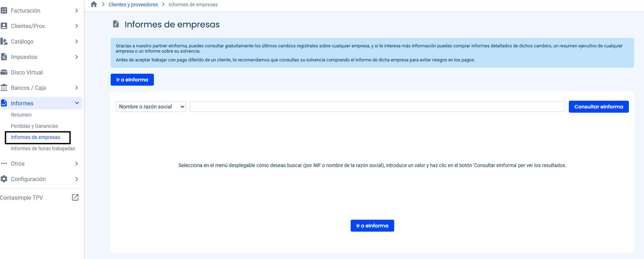Select Resumen under Informes
Image resolution: width=644 pixels, height=259 pixels.
click(21, 115)
